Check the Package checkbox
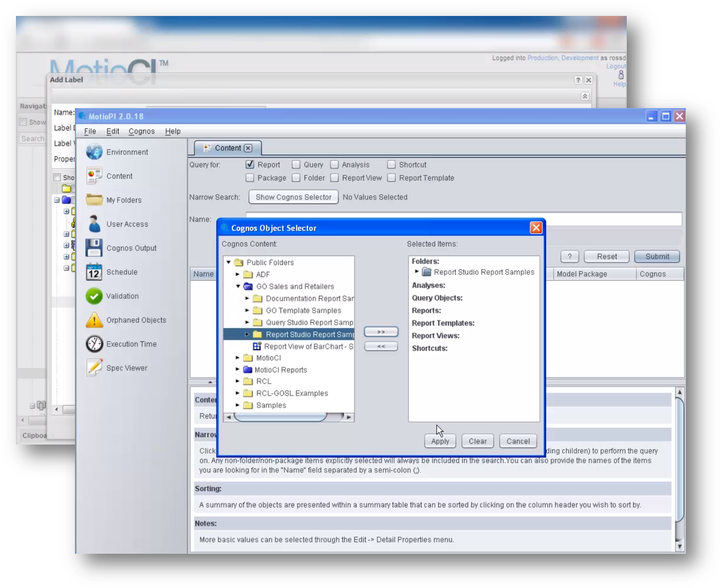 (250, 178)
